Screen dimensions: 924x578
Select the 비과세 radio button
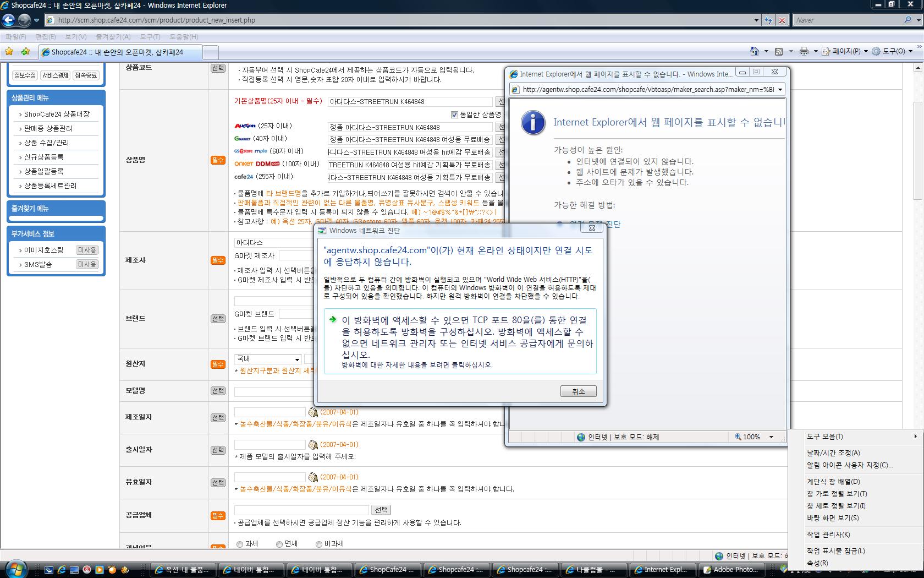pyautogui.click(x=319, y=544)
